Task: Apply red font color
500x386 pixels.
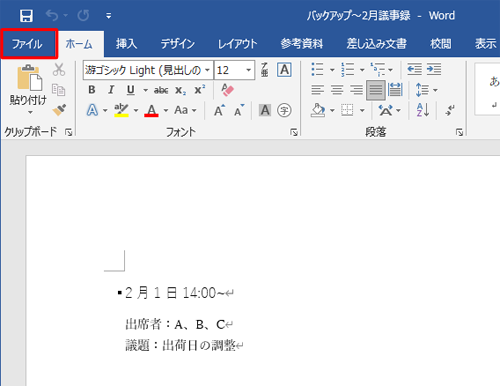Action: [x=151, y=110]
